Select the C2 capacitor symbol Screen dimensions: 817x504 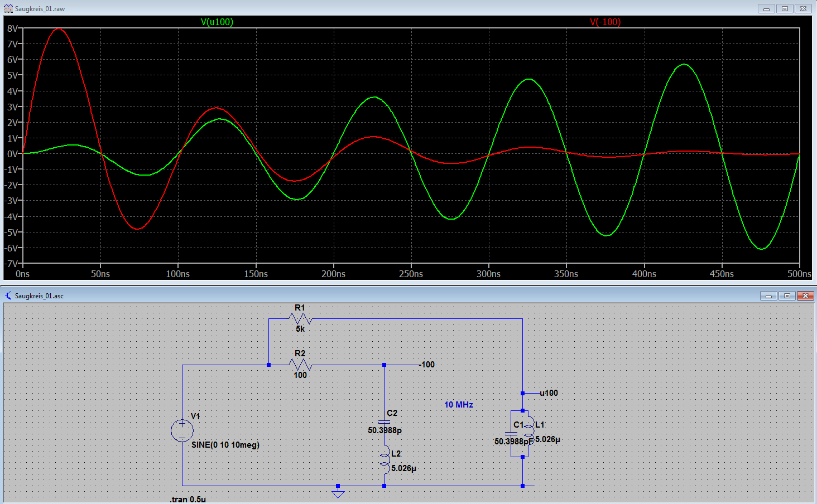384,421
